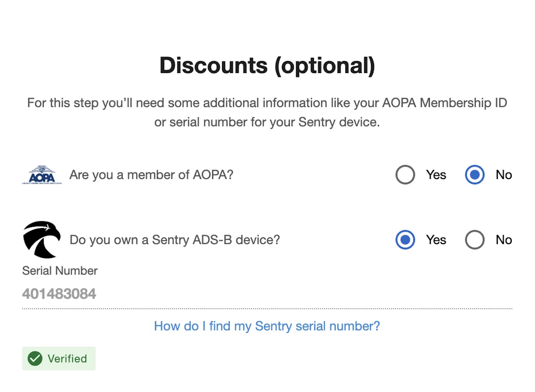Screen dimensions: 535x392
Task: Click the green Verified checkmark icon
Action: pyautogui.click(x=35, y=359)
